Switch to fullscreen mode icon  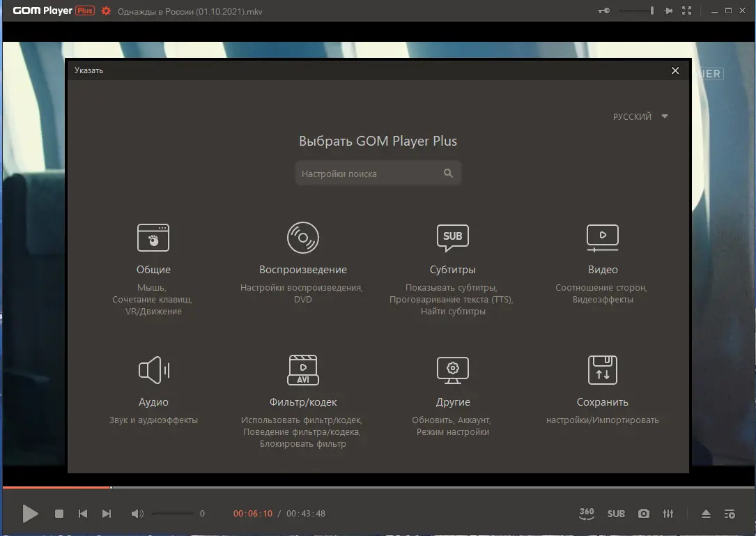point(686,10)
